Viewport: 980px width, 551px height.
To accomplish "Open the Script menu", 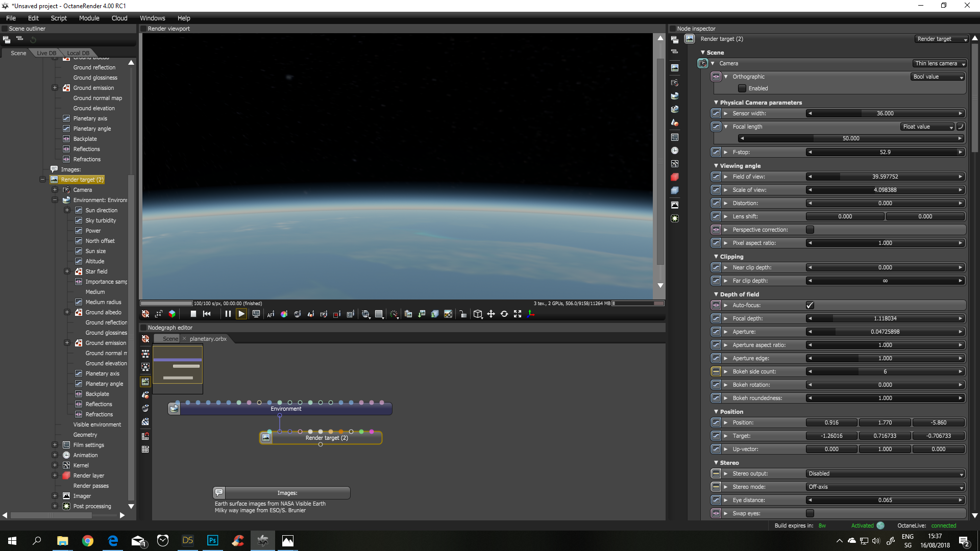I will coord(59,18).
